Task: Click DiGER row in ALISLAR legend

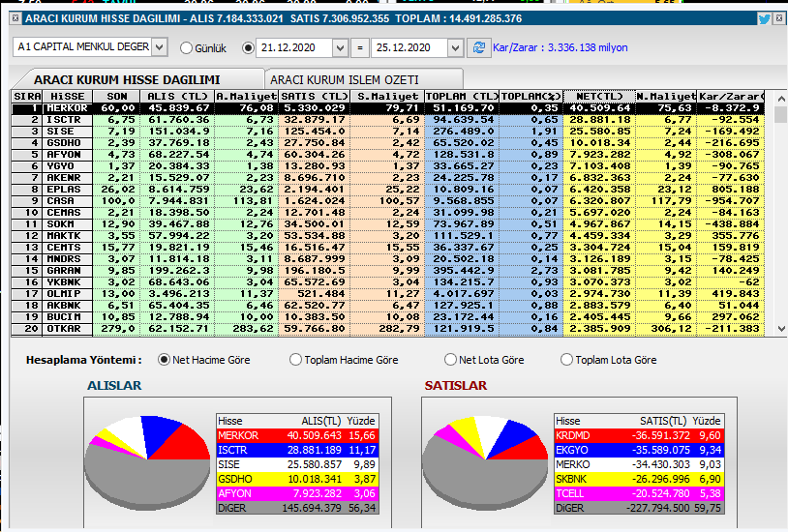Action: (x=297, y=508)
